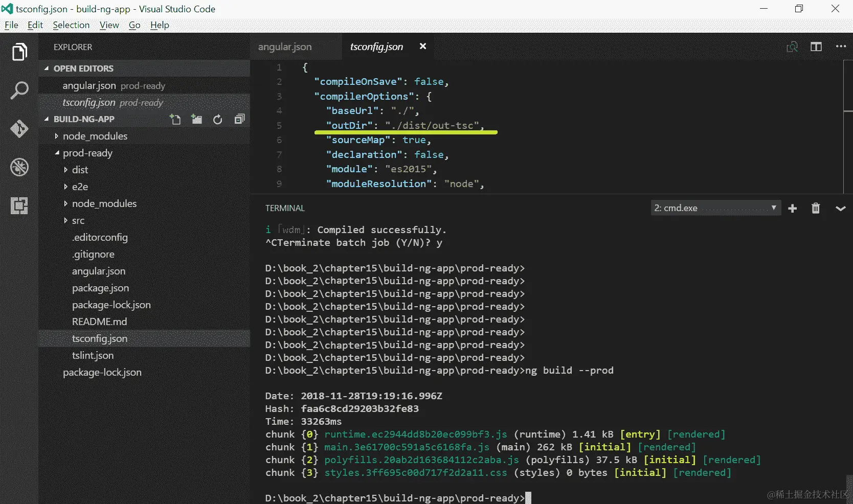The width and height of the screenshot is (853, 504).
Task: Click runtime.ec2944dd8b20ec099bf3.js in terminal output
Action: pos(416,434)
